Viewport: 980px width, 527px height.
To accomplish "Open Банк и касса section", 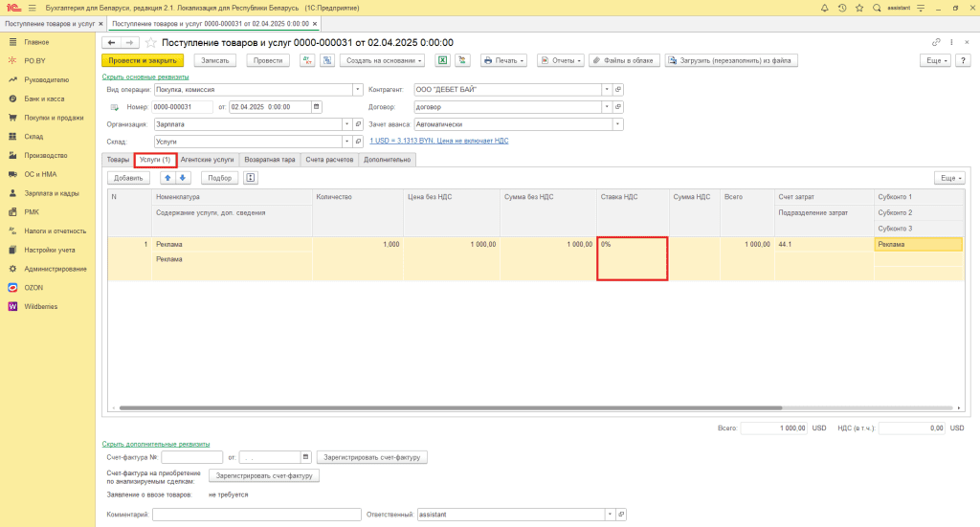I will point(44,99).
